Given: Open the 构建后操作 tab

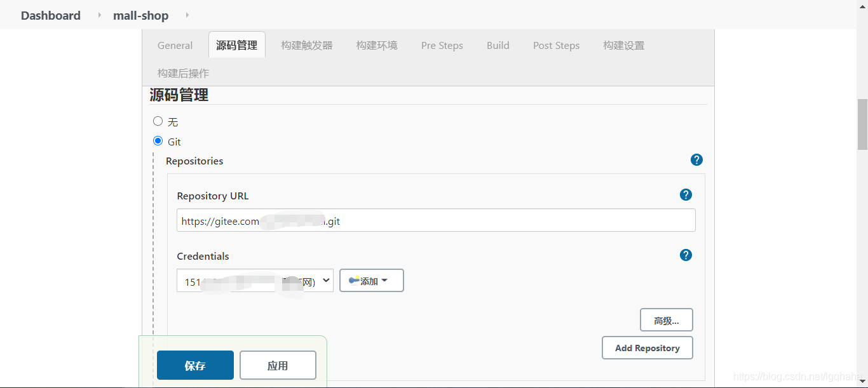Looking at the screenshot, I should [183, 73].
